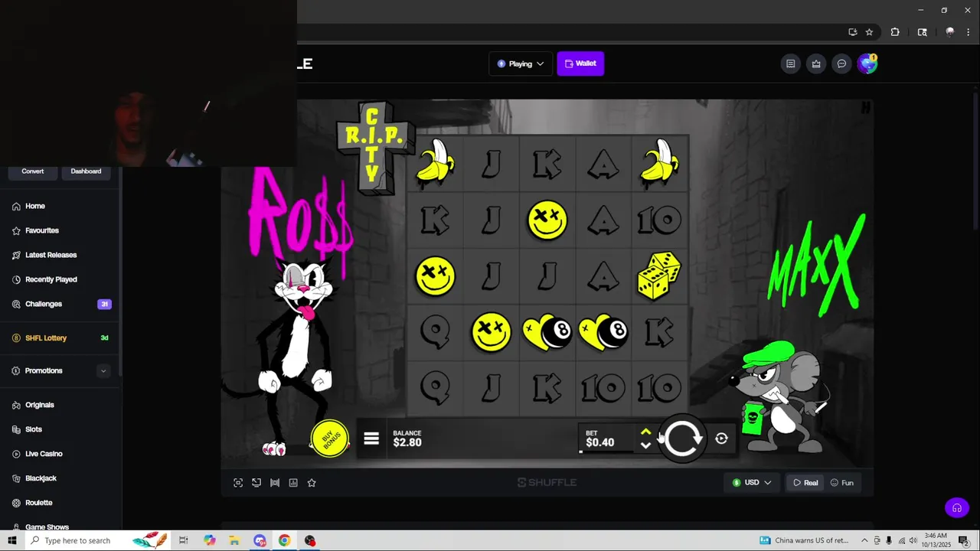Open Google Chrome from taskbar
The height and width of the screenshot is (551, 980).
pos(285,540)
